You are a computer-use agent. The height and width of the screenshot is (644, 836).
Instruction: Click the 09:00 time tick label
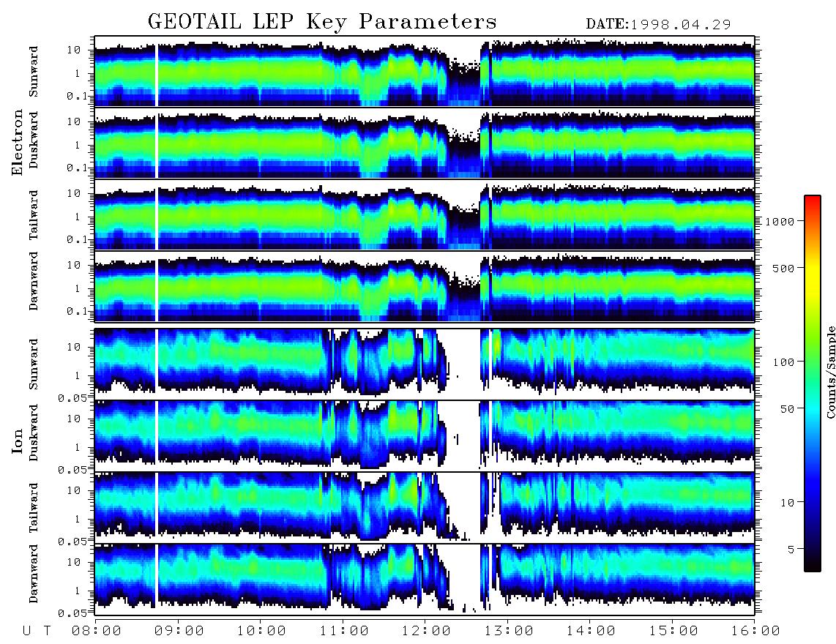(179, 632)
